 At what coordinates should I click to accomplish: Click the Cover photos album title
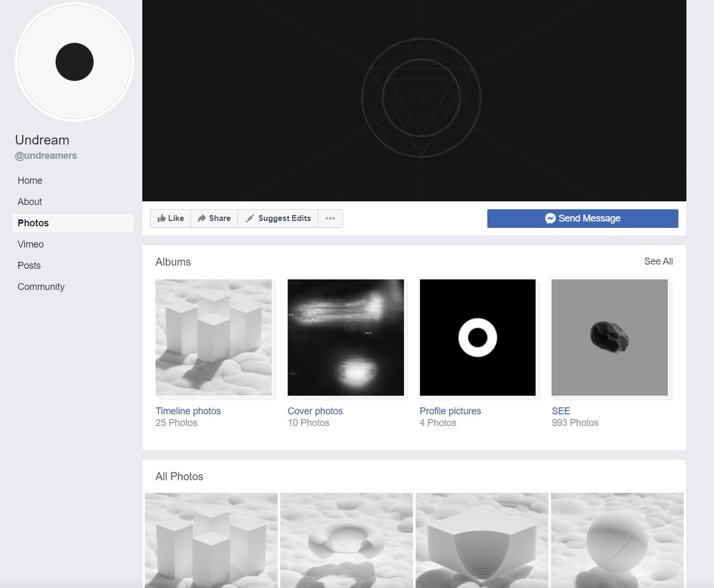[x=315, y=411]
